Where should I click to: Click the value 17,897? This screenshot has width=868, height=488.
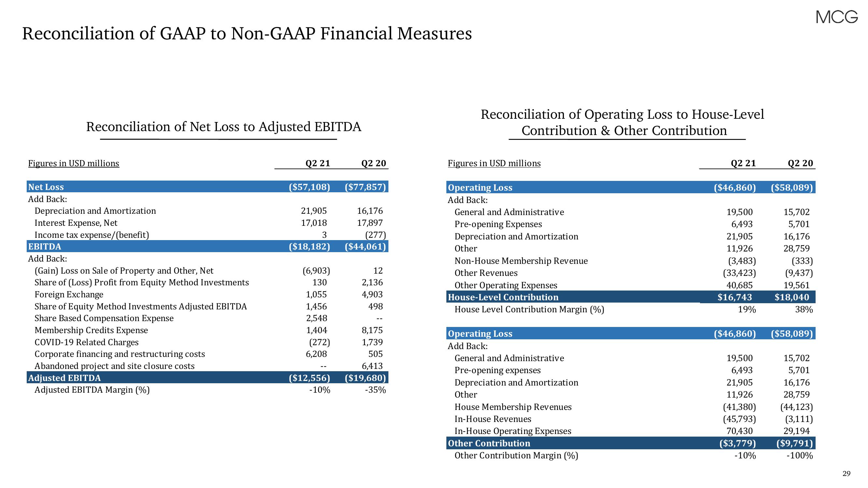click(370, 223)
